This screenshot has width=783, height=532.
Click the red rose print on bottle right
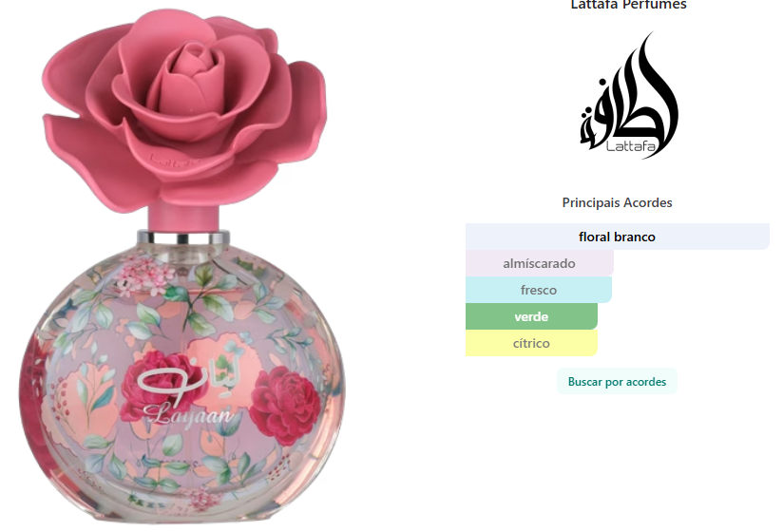coord(285,406)
